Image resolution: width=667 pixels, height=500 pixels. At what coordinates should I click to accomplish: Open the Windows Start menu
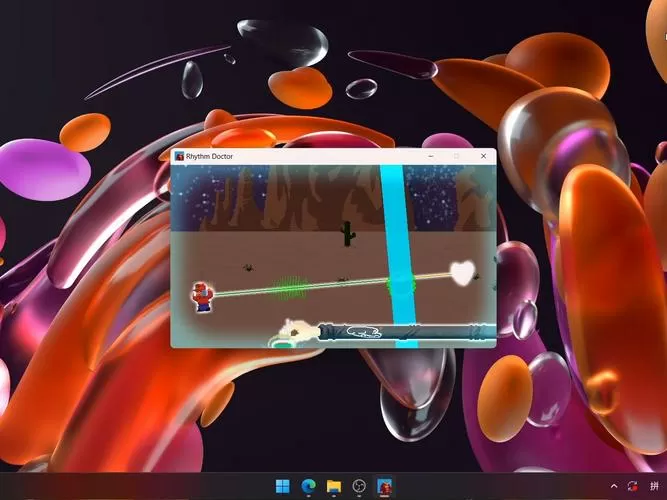coord(282,486)
